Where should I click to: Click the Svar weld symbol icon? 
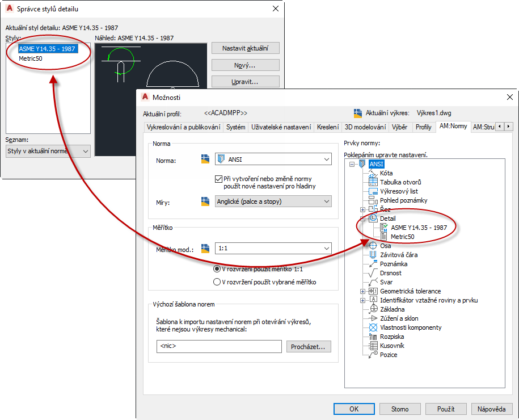pyautogui.click(x=373, y=282)
